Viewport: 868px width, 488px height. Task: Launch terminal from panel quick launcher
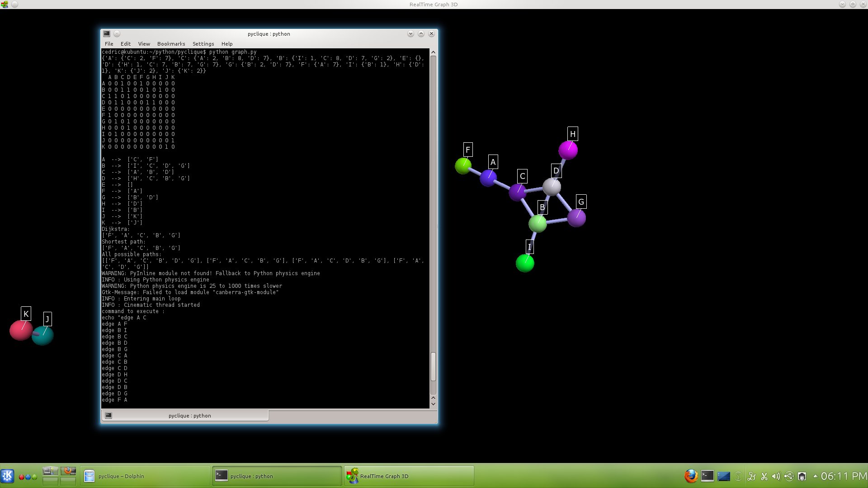(708, 476)
